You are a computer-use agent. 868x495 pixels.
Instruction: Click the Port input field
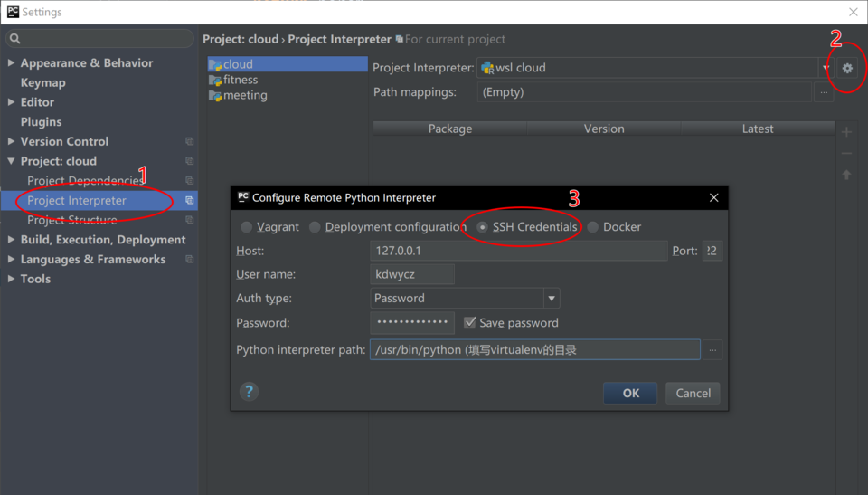712,251
